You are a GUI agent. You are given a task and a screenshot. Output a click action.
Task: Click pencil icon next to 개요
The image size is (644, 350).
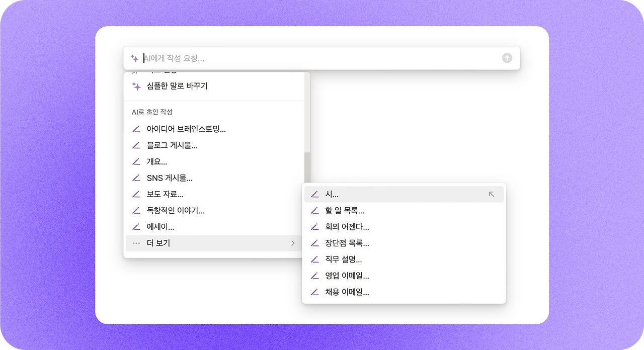[136, 161]
